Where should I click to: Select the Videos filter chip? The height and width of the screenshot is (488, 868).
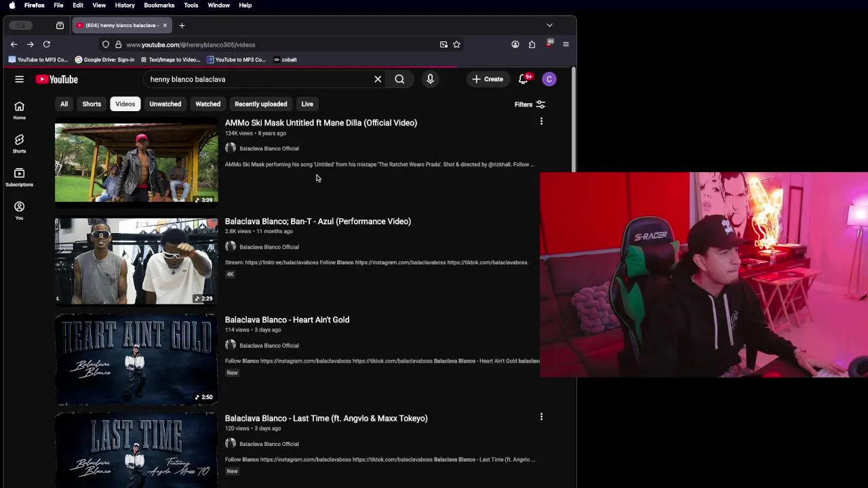125,104
